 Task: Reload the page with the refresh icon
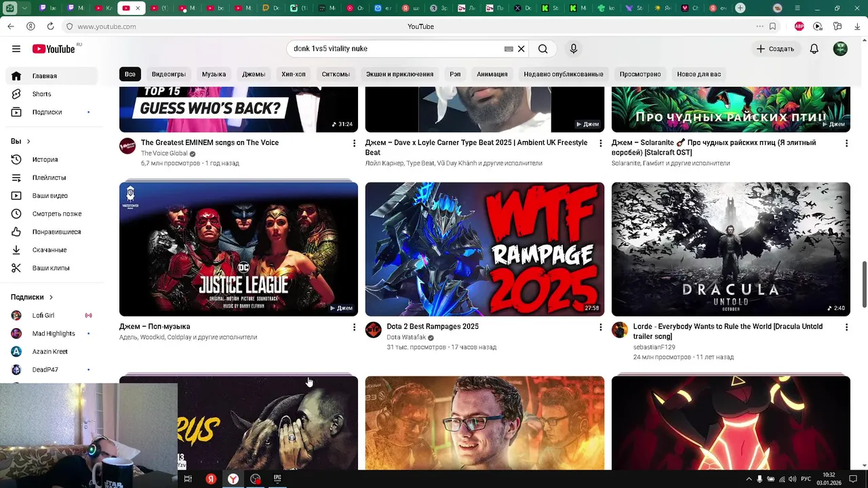point(50,26)
